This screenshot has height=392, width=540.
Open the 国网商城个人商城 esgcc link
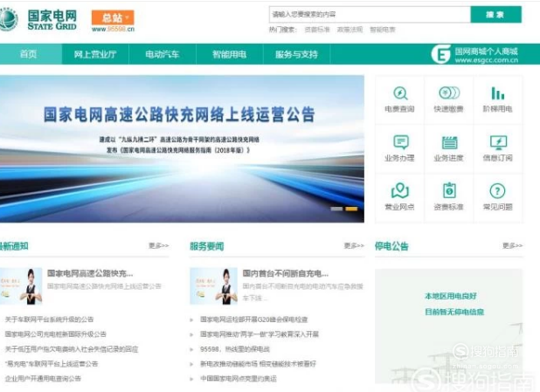point(487,55)
